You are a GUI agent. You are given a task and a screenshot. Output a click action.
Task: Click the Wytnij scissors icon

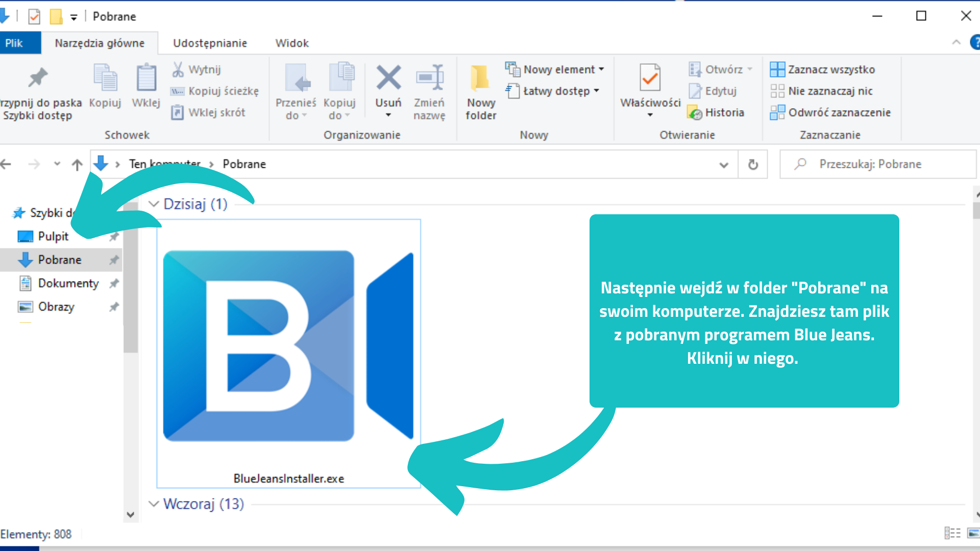pos(178,69)
